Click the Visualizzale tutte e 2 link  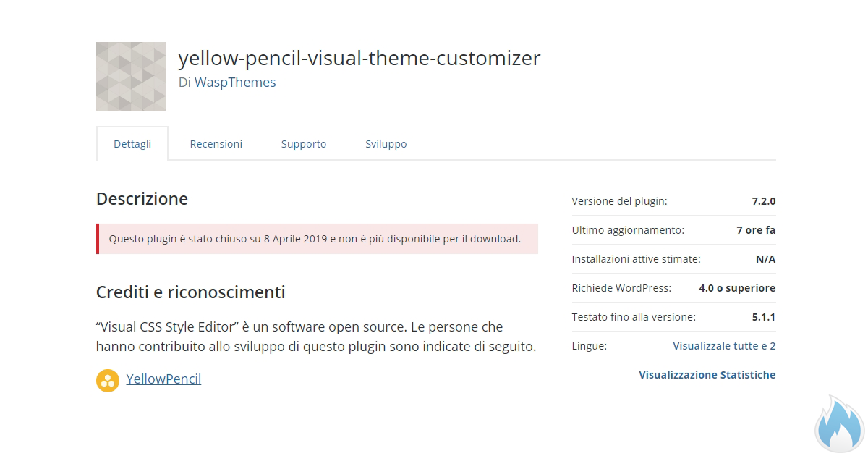(724, 346)
